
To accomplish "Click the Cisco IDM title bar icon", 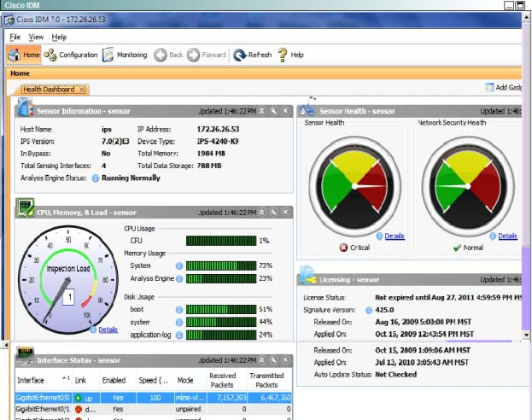I will pyautogui.click(x=9, y=20).
